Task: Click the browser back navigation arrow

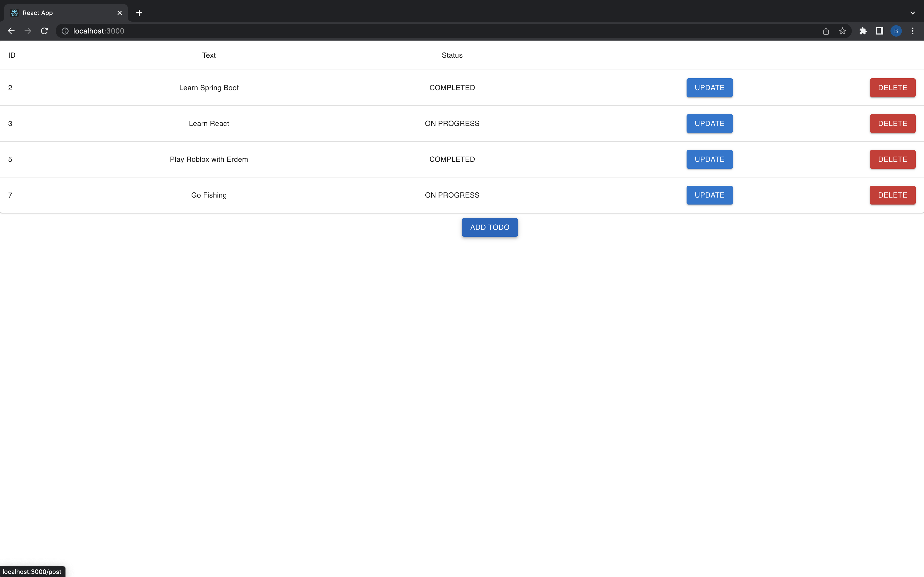Action: 11,31
